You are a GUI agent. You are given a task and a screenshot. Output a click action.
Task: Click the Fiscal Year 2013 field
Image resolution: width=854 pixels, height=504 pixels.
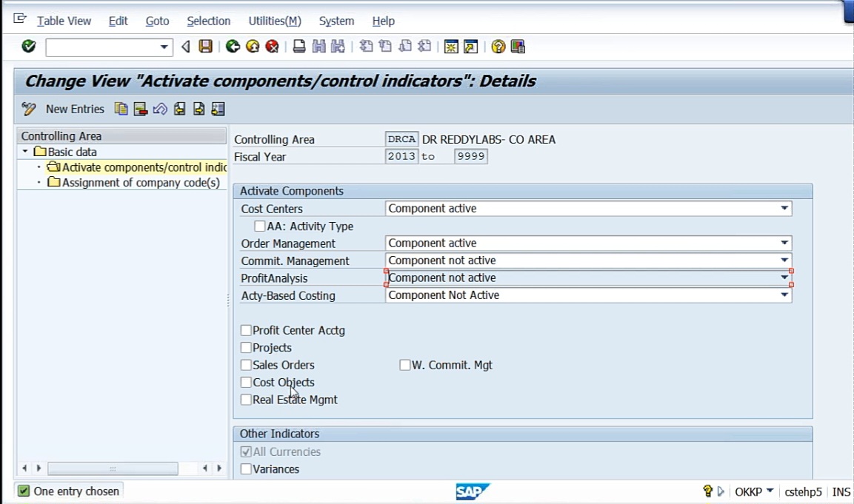[x=402, y=156]
